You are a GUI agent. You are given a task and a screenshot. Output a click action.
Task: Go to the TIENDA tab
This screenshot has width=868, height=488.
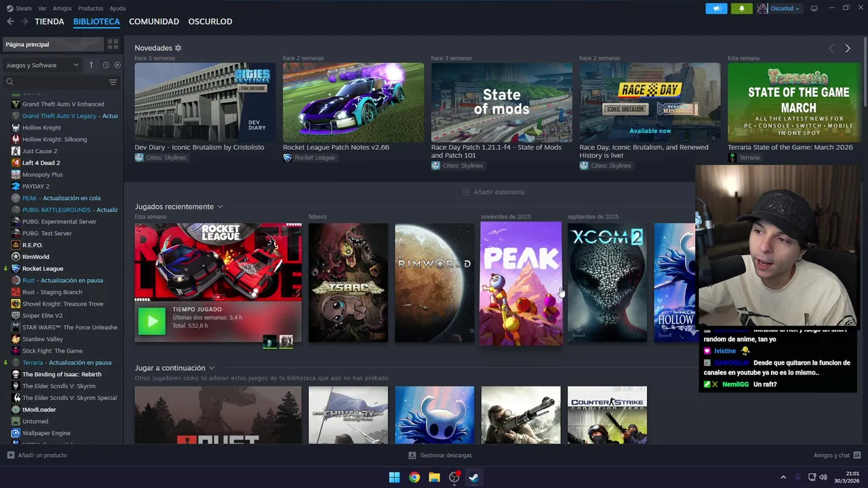(50, 22)
